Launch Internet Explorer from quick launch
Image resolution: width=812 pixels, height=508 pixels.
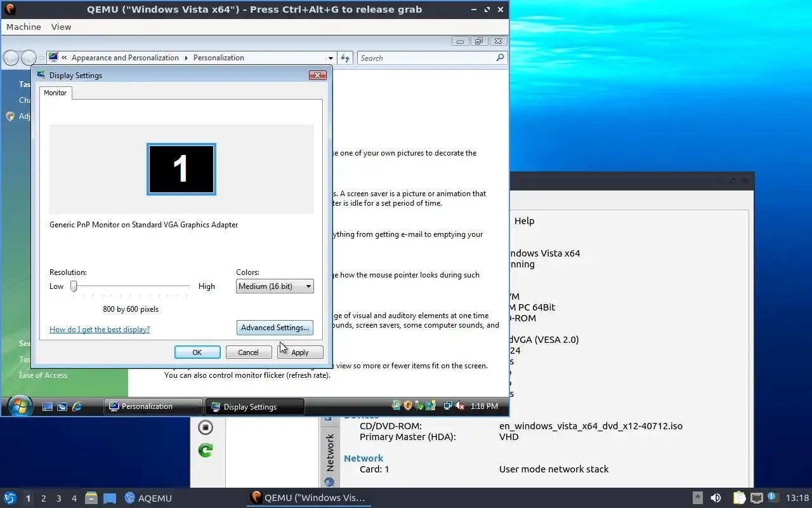(77, 406)
